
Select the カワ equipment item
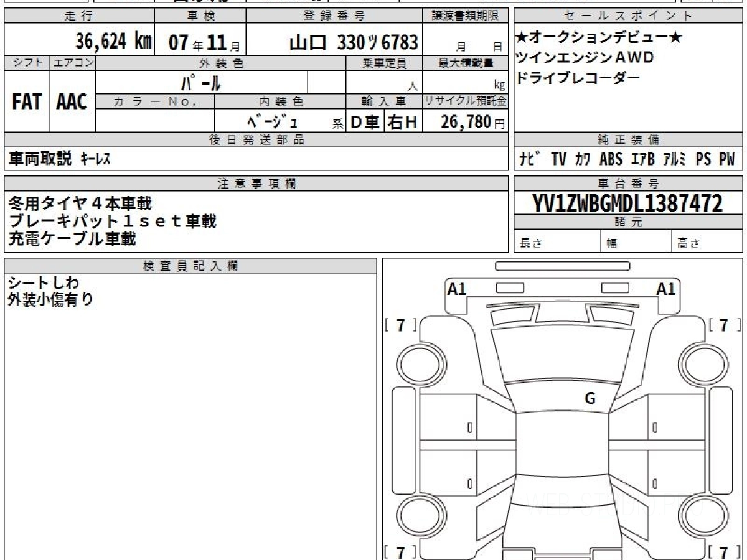point(583,160)
